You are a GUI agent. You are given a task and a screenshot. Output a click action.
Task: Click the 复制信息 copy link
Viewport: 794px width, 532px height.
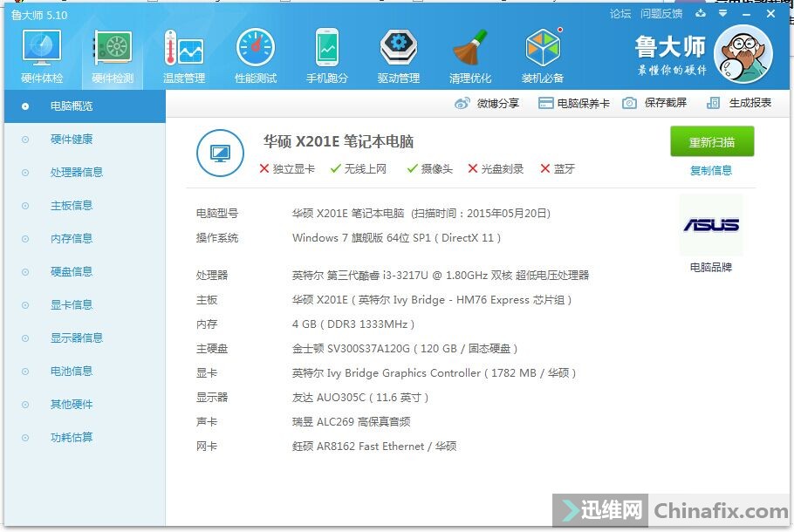point(710,170)
